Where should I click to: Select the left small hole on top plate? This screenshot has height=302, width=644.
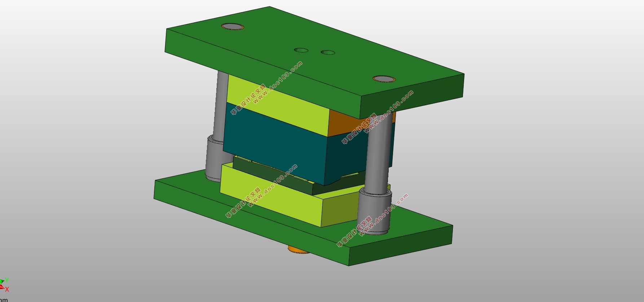click(301, 50)
